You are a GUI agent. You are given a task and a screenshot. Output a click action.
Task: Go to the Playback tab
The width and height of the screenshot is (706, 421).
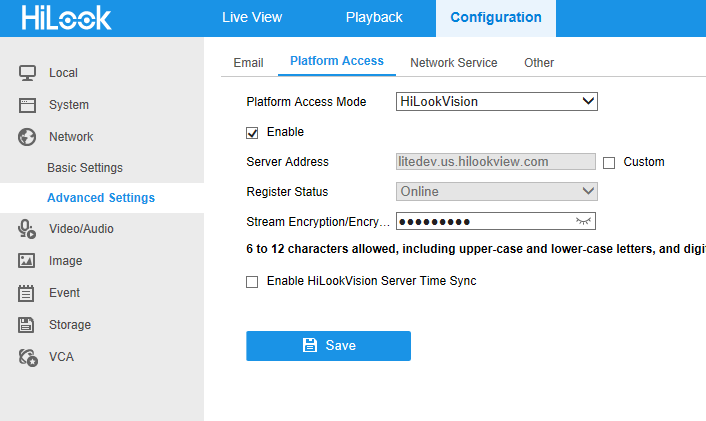coord(374,18)
